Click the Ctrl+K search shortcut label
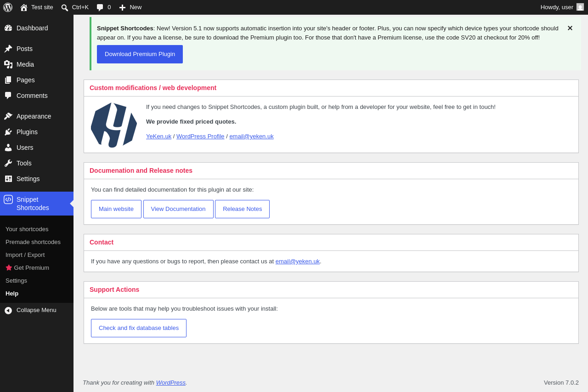Viewport: 588px width, 392px height. tap(80, 7)
